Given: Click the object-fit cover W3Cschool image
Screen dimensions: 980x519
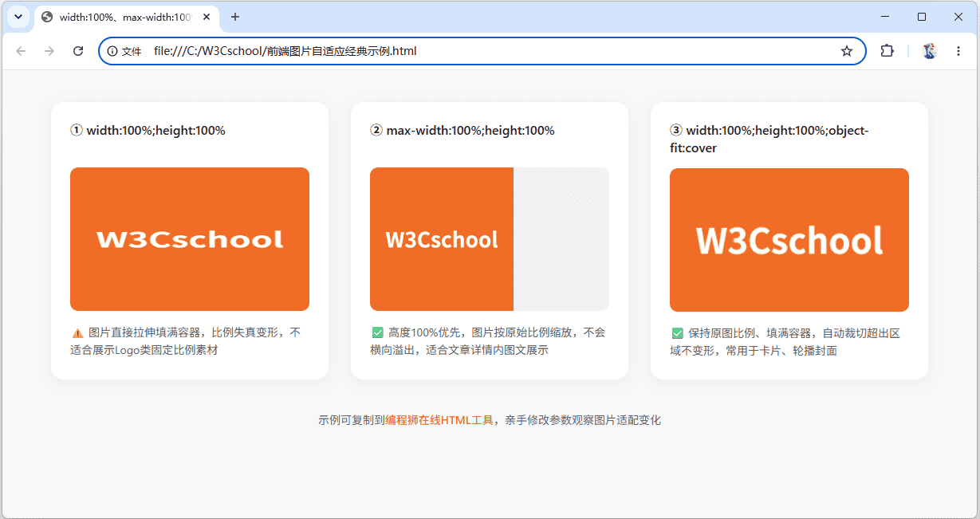Looking at the screenshot, I should click(789, 239).
